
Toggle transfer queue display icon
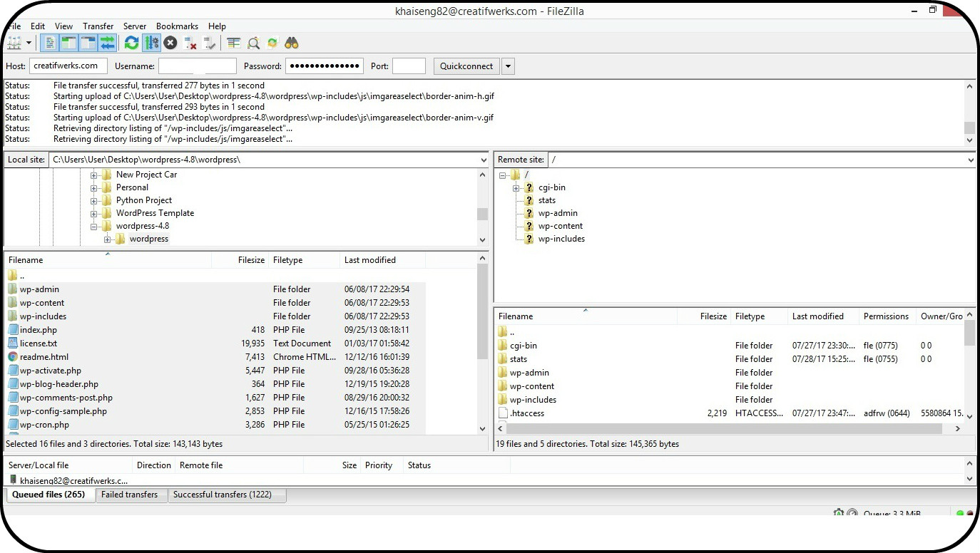(x=107, y=43)
